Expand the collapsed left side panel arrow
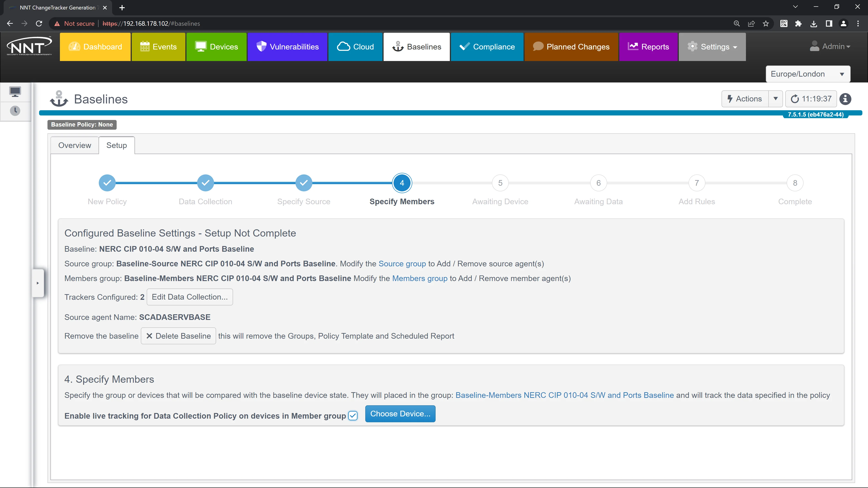The height and width of the screenshot is (488, 868). [x=38, y=283]
